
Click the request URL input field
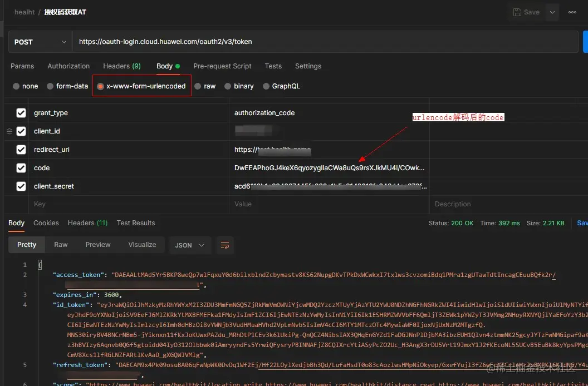coord(325,42)
